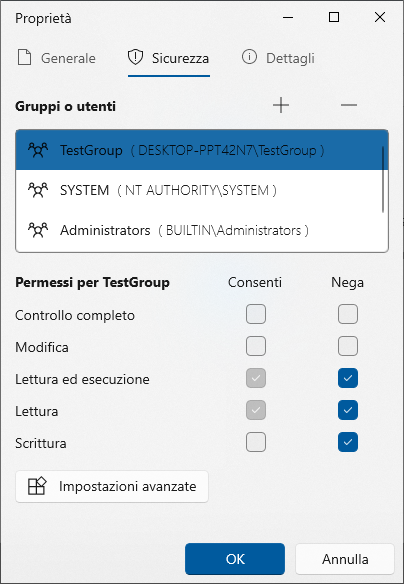Viewport: 404px width, 584px height.
Task: Confirm with the OK button
Action: click(x=235, y=559)
